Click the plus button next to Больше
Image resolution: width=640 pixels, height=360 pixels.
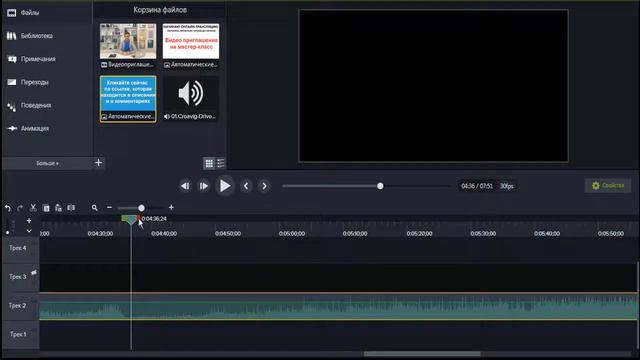click(98, 163)
